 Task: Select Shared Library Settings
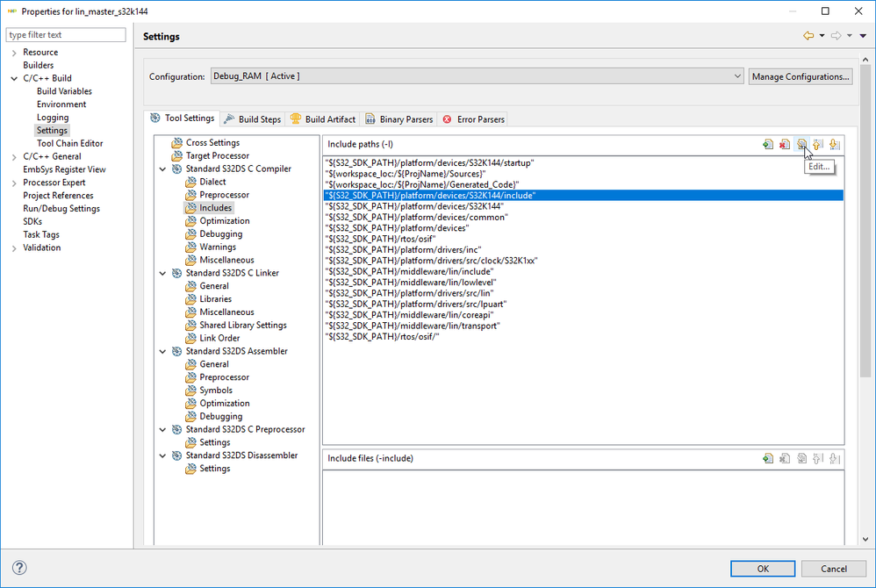click(243, 325)
